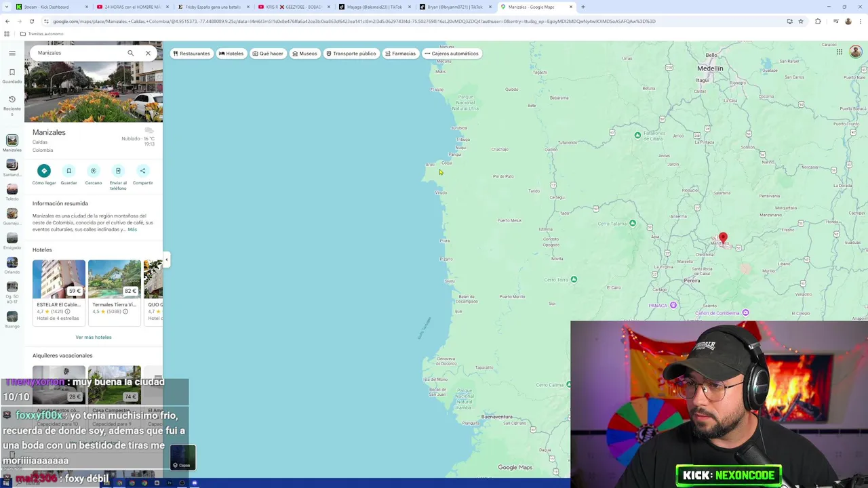Select the Orlando recent place thumbnail

[12, 262]
